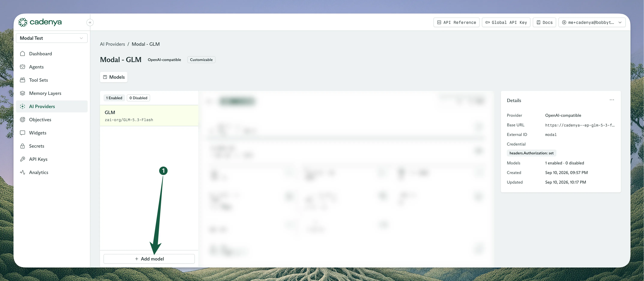Open Widgets page

coord(52,133)
